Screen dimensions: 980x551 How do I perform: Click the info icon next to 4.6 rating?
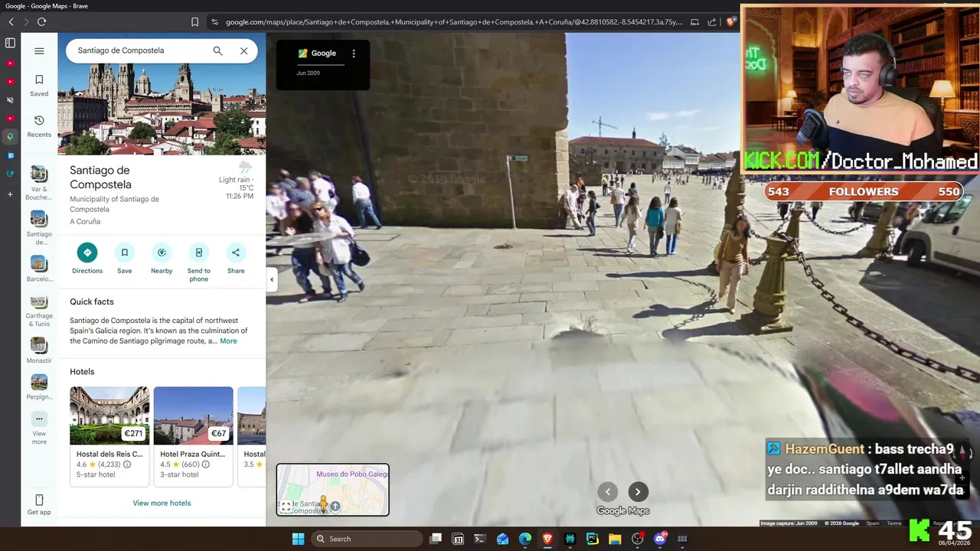coord(127,465)
